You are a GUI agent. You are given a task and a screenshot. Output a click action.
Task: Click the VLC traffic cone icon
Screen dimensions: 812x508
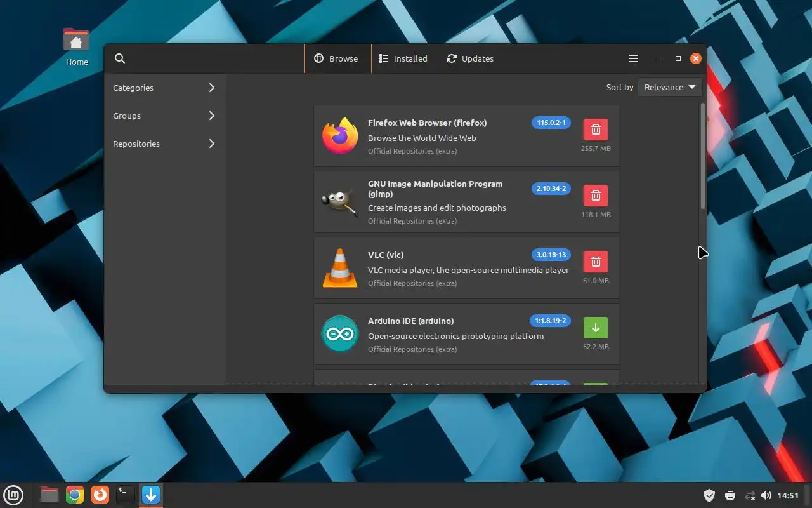tap(340, 268)
